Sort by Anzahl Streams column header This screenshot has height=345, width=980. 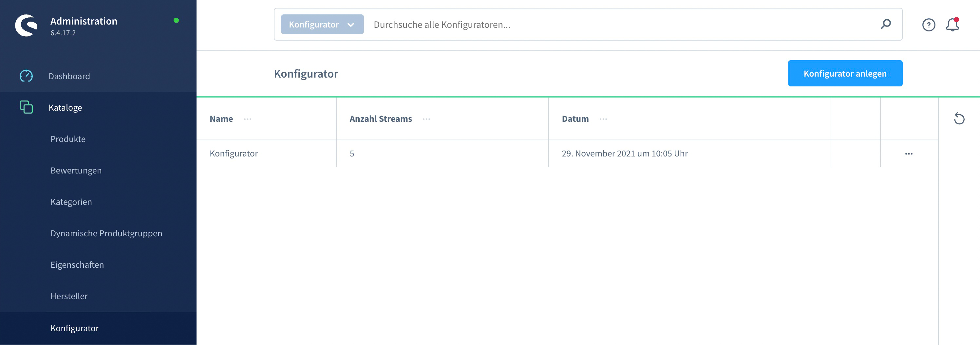click(x=381, y=119)
